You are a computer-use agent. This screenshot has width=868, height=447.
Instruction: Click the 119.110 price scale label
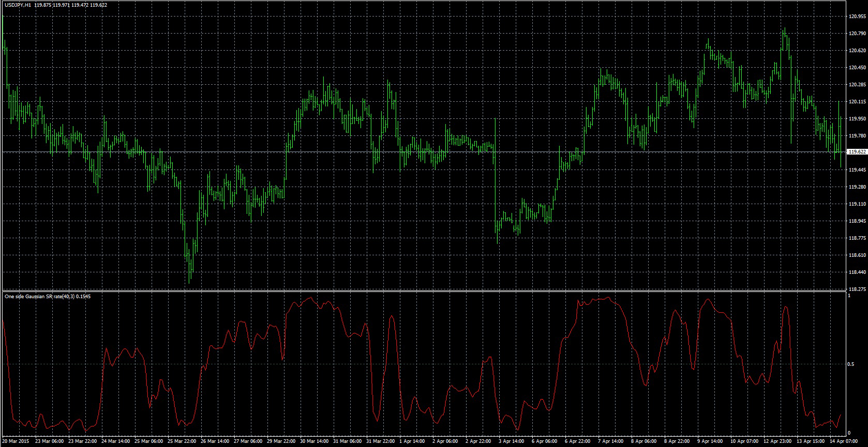(857, 204)
